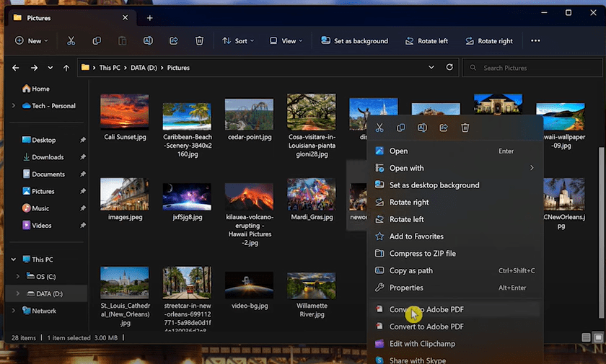Screen dimensions: 606x364
Task: Open the Sort dropdown
Action: click(x=238, y=40)
